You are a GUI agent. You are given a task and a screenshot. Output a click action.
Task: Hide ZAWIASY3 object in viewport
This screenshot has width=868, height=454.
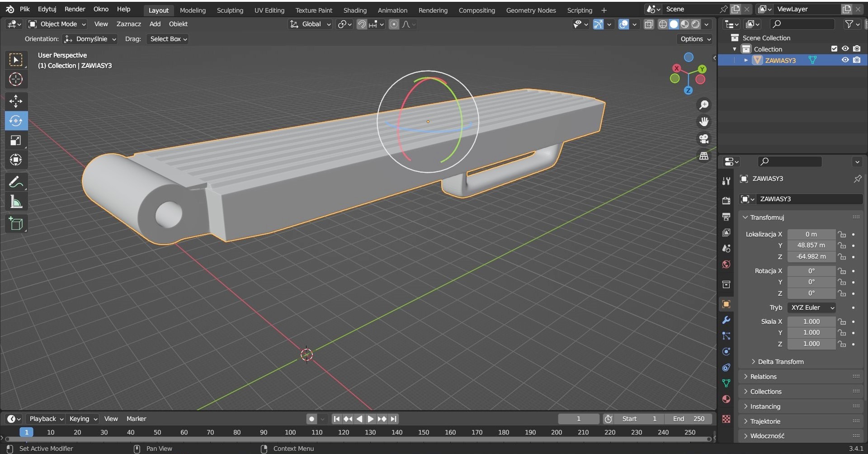[x=845, y=60]
